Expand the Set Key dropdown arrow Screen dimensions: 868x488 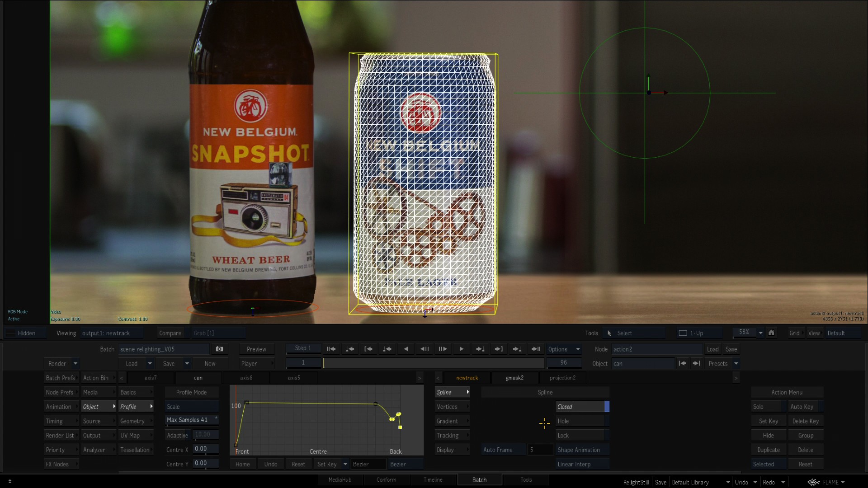[x=345, y=464]
